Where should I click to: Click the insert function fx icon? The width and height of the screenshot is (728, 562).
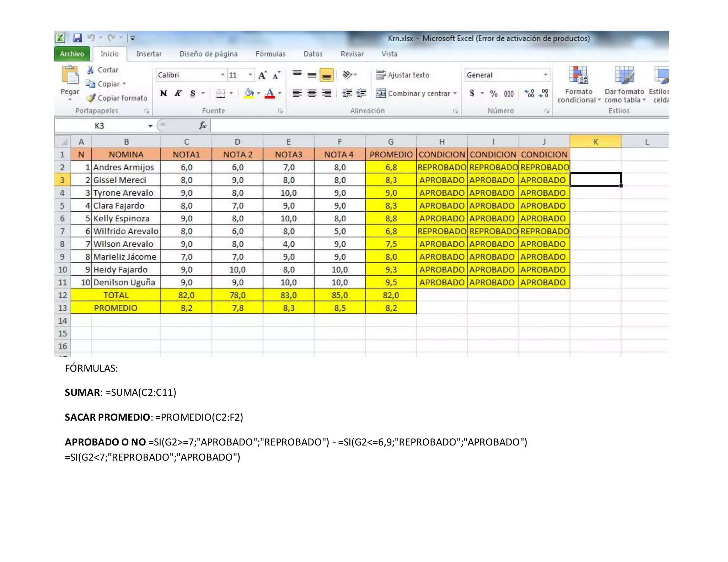click(x=202, y=125)
